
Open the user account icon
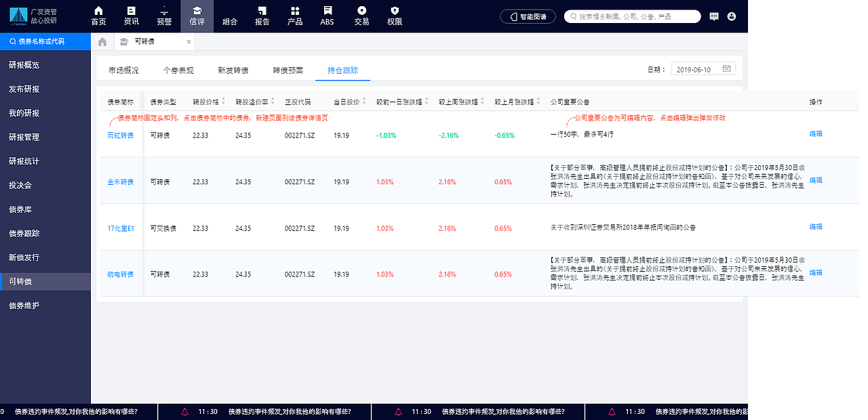(x=731, y=16)
